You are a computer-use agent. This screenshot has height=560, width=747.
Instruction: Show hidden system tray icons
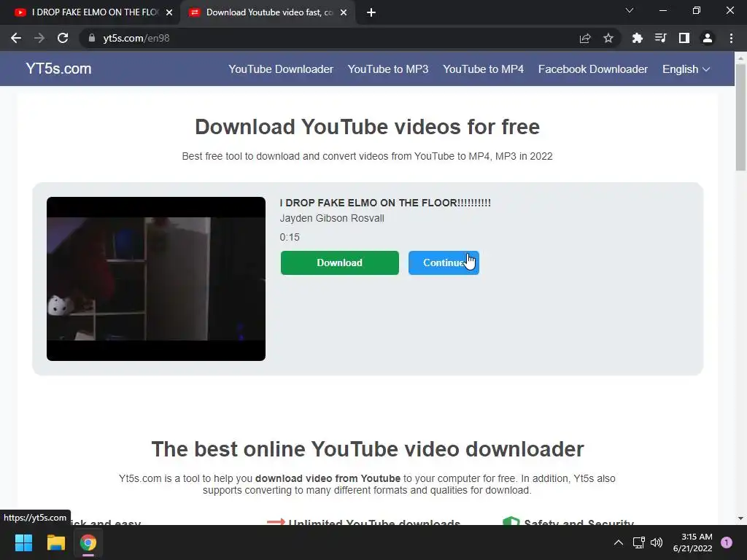pyautogui.click(x=619, y=542)
